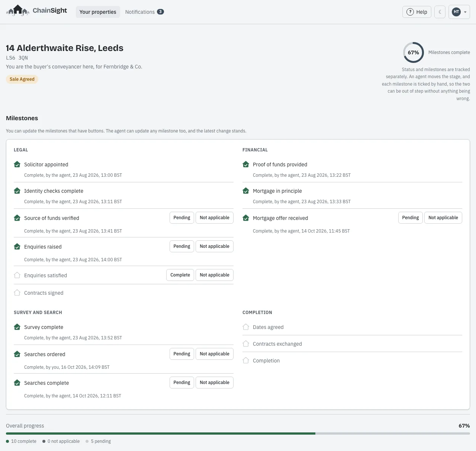The image size is (476, 451).
Task: Click the empty house icon beside Contracts exchanged
Action: tap(246, 344)
